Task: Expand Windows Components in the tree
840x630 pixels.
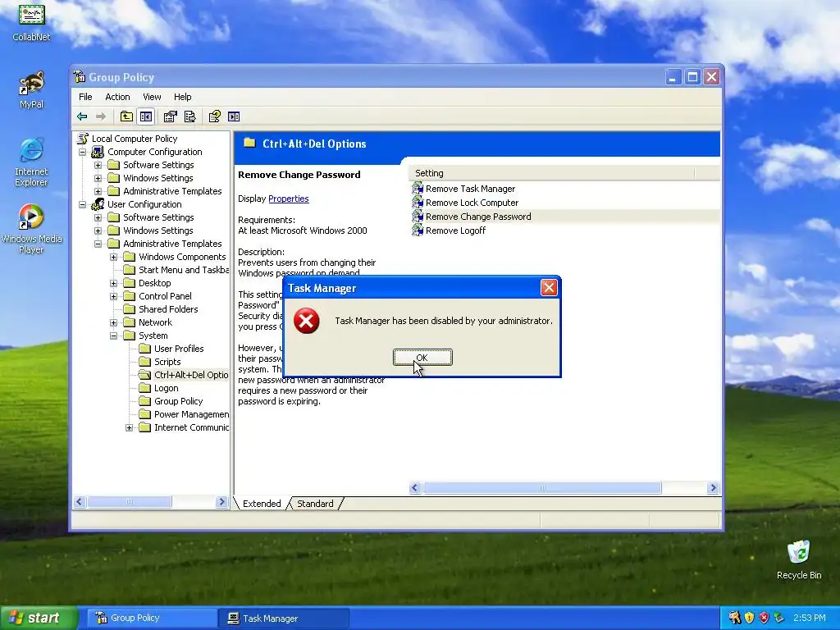Action: (x=113, y=257)
